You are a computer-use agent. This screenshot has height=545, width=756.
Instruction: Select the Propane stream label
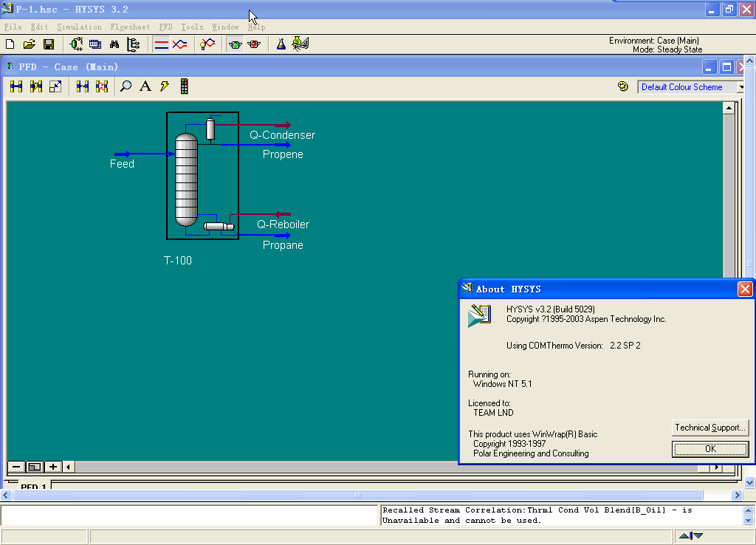(283, 245)
